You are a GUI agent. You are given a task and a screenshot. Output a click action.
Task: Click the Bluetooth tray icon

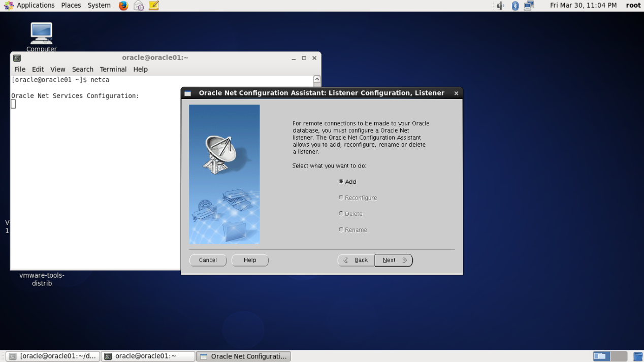[x=515, y=6]
